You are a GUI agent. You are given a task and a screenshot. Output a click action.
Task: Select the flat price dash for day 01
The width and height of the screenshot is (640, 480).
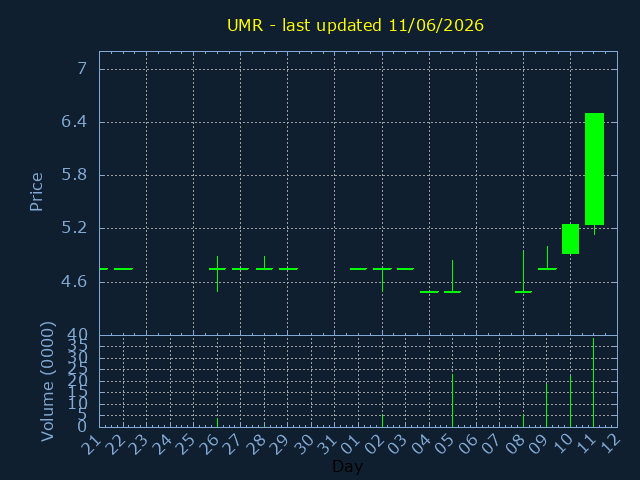pyautogui.click(x=358, y=269)
